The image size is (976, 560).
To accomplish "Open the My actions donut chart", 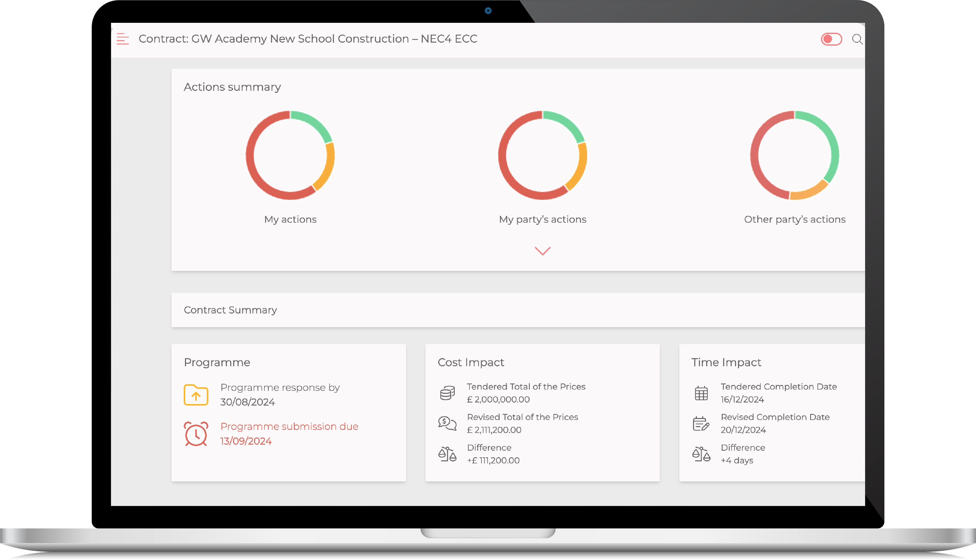I will coord(290,155).
